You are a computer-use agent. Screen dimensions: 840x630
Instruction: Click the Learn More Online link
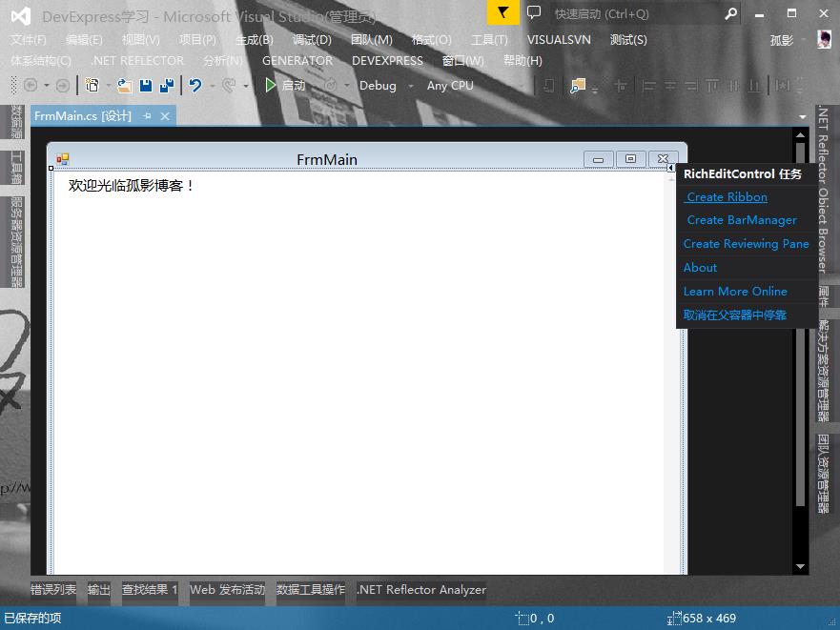tap(735, 292)
